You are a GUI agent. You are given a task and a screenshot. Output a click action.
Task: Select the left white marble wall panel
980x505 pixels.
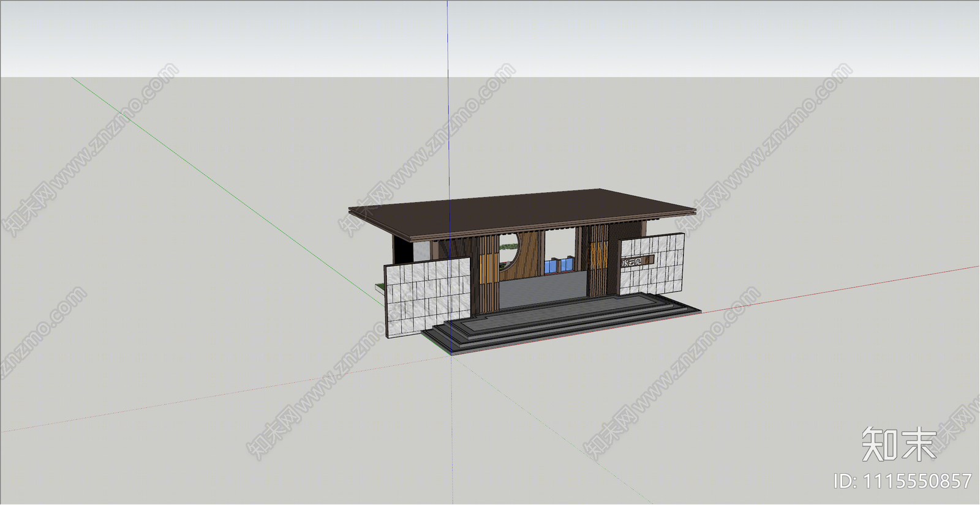428,297
